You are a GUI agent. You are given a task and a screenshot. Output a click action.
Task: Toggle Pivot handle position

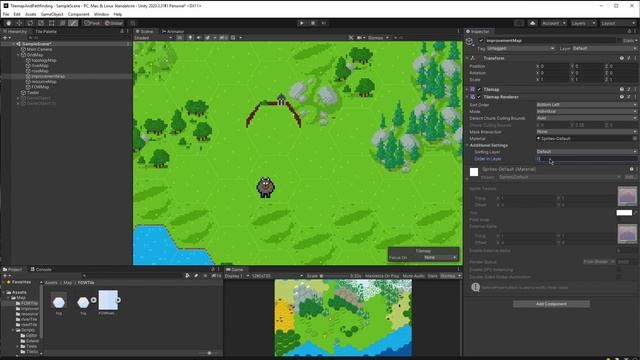pyautogui.click(x=92, y=23)
